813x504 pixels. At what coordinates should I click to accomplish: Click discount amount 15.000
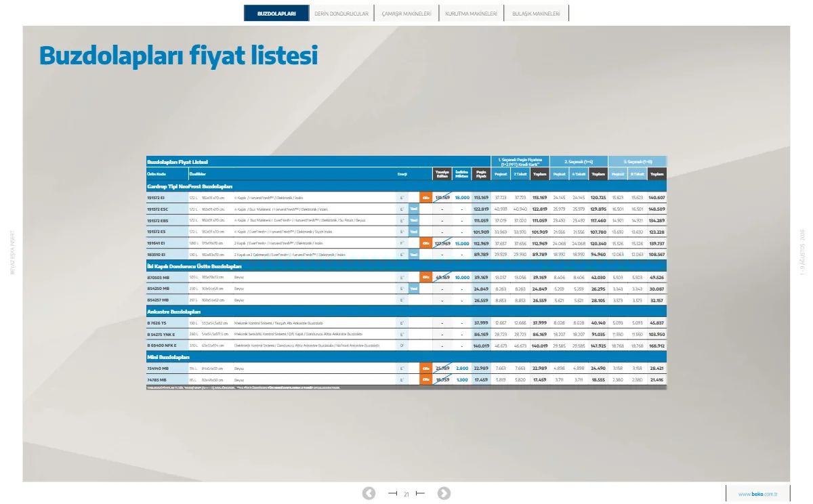pyautogui.click(x=462, y=243)
